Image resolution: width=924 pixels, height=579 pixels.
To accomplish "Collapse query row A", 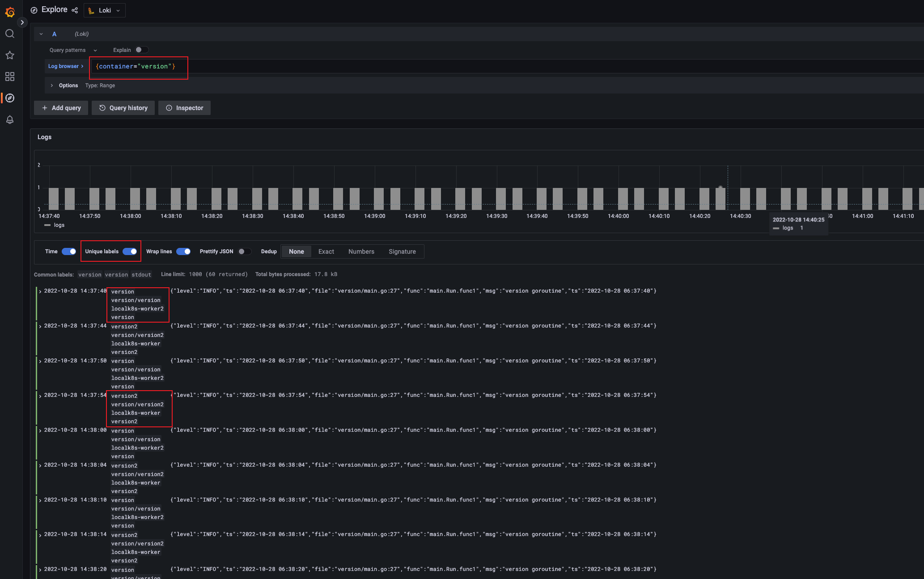I will [41, 34].
